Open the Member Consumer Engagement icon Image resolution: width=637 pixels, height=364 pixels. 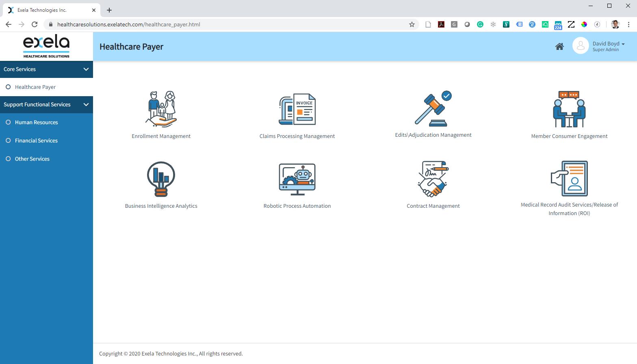click(x=569, y=109)
